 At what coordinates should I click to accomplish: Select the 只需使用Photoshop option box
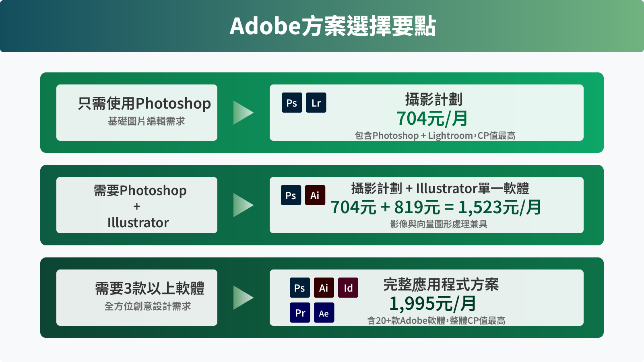pyautogui.click(x=136, y=112)
